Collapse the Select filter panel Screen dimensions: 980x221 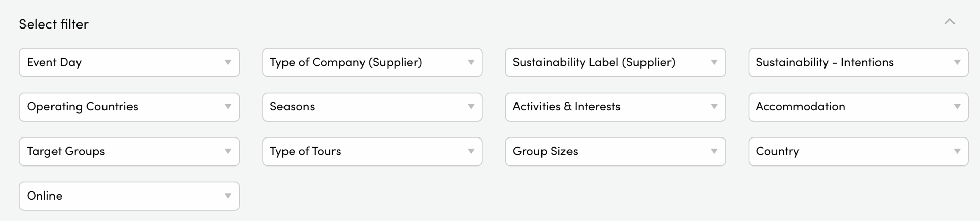click(x=949, y=22)
